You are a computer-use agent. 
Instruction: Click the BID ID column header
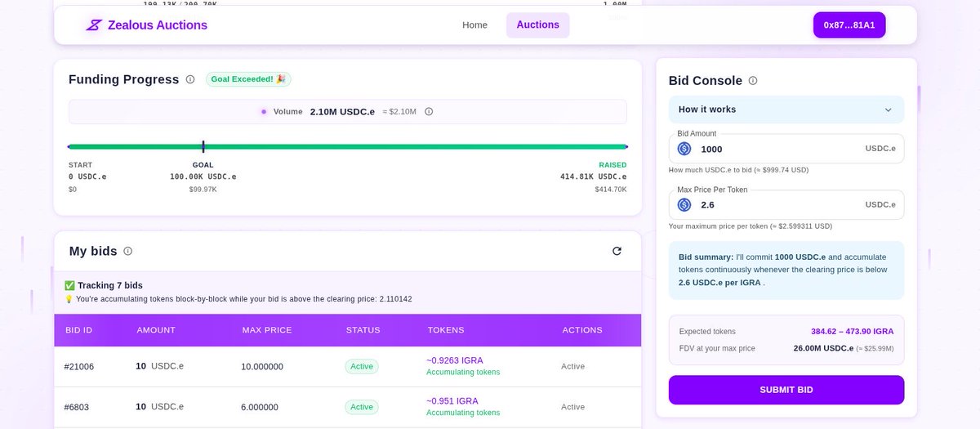(x=78, y=330)
